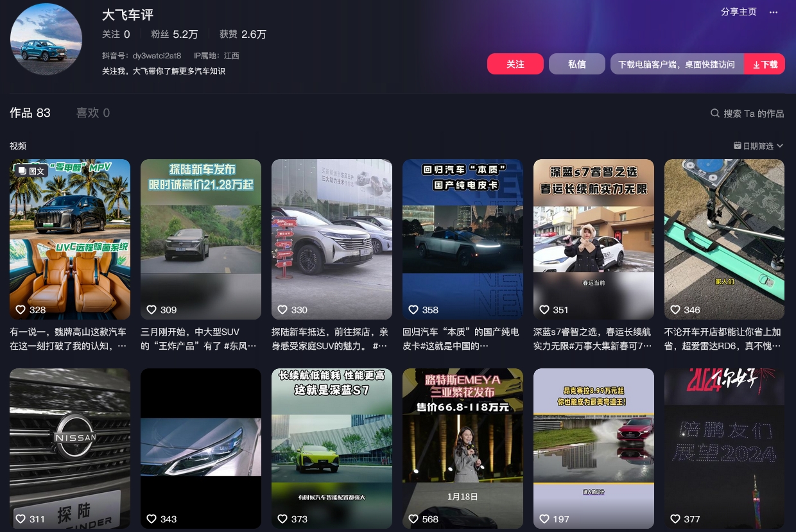Screen dimensions: 796x532
Task: Open the 昂克赛拉8.99万元起 video thumbnail
Action: (x=594, y=449)
